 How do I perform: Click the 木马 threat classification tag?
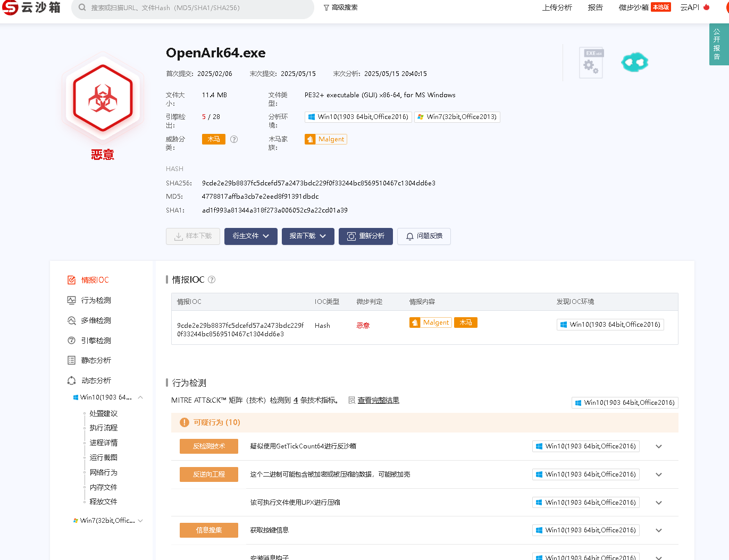tap(214, 139)
